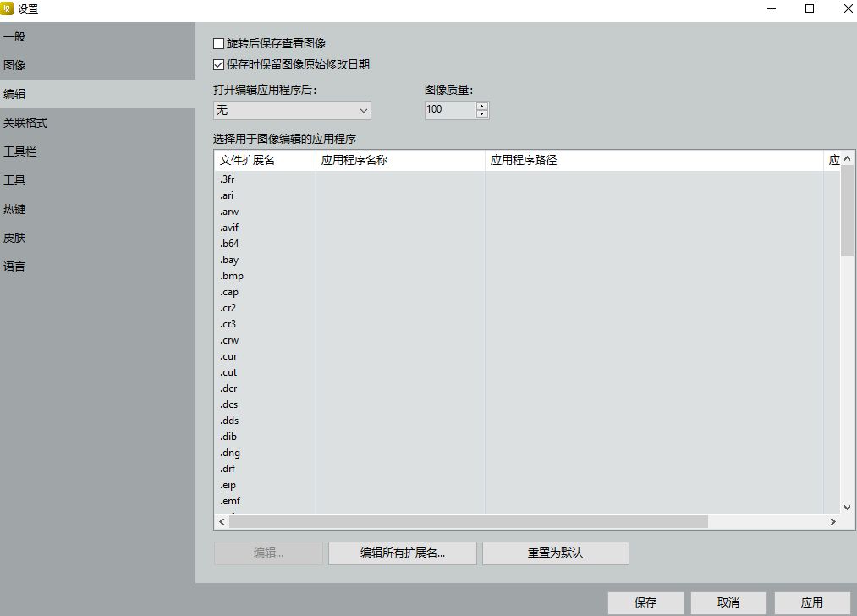
Task: Open the 打开编辑应用程序后 dropdown
Action: click(292, 110)
